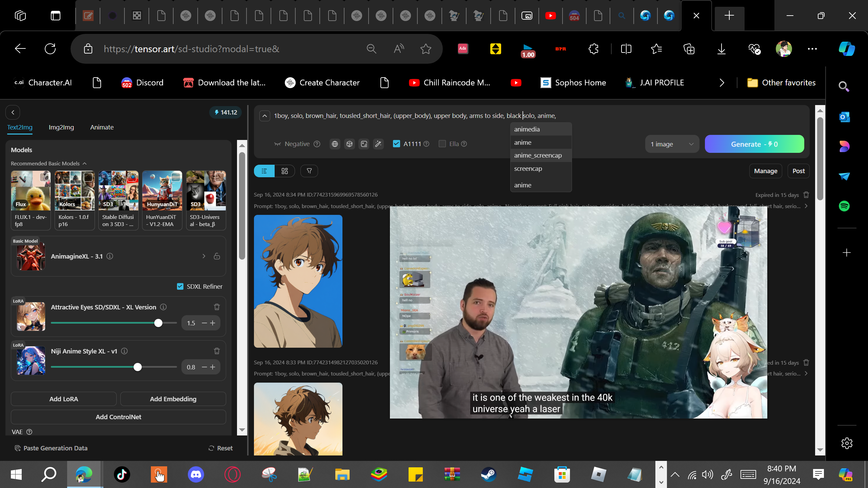Click the cube random prompt icon

[x=349, y=144]
